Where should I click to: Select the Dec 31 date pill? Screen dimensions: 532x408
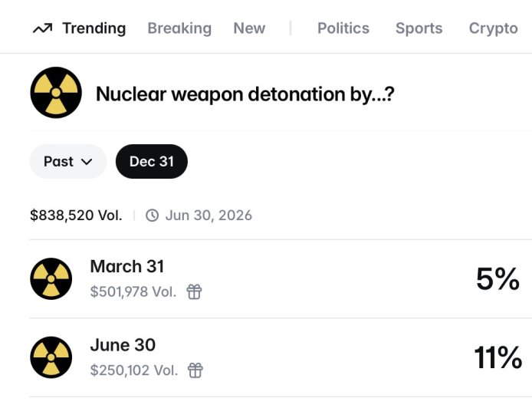pyautogui.click(x=151, y=162)
